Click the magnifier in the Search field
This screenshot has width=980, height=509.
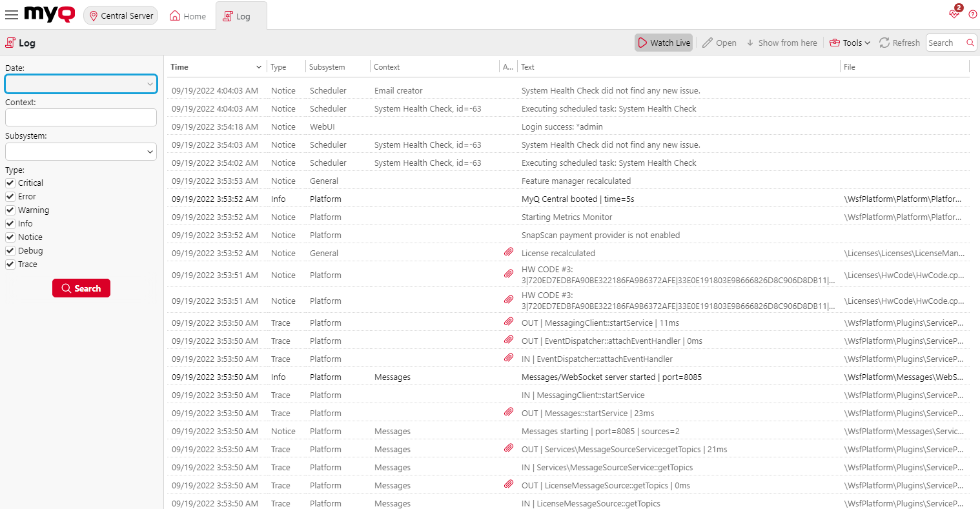(969, 43)
